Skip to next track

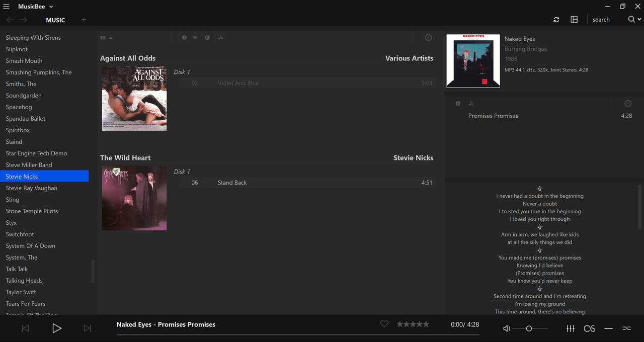pyautogui.click(x=87, y=328)
